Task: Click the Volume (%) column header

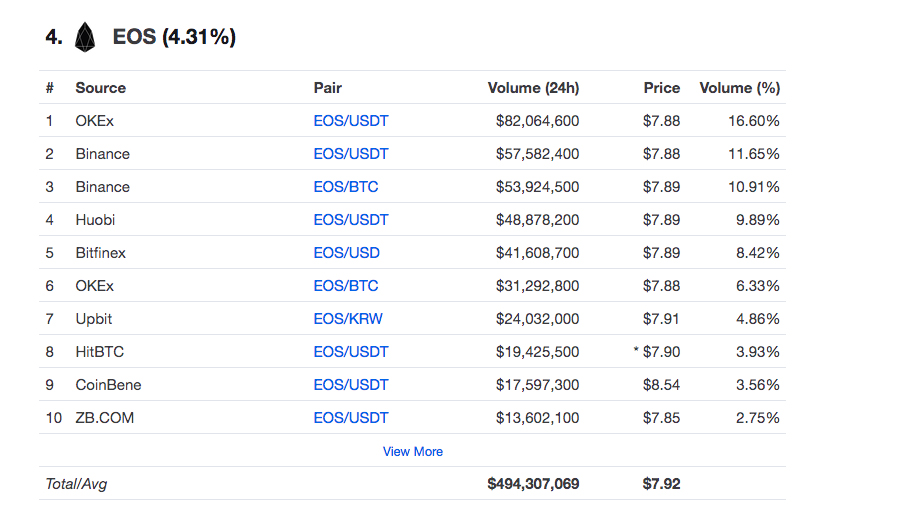Action: coord(739,88)
